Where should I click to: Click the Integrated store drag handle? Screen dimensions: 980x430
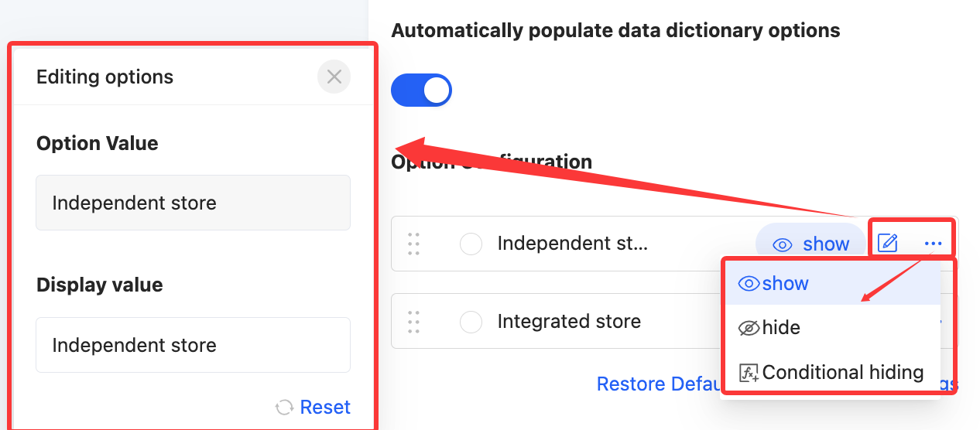point(413,321)
